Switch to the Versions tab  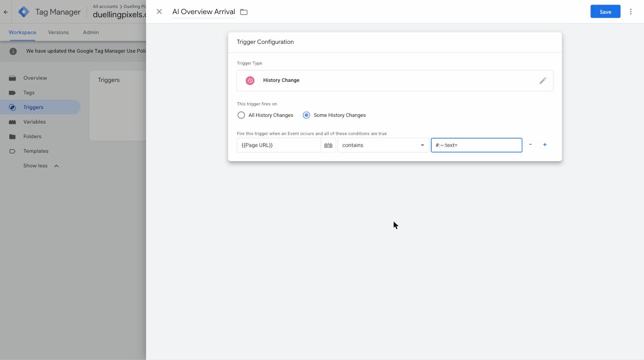click(x=58, y=32)
